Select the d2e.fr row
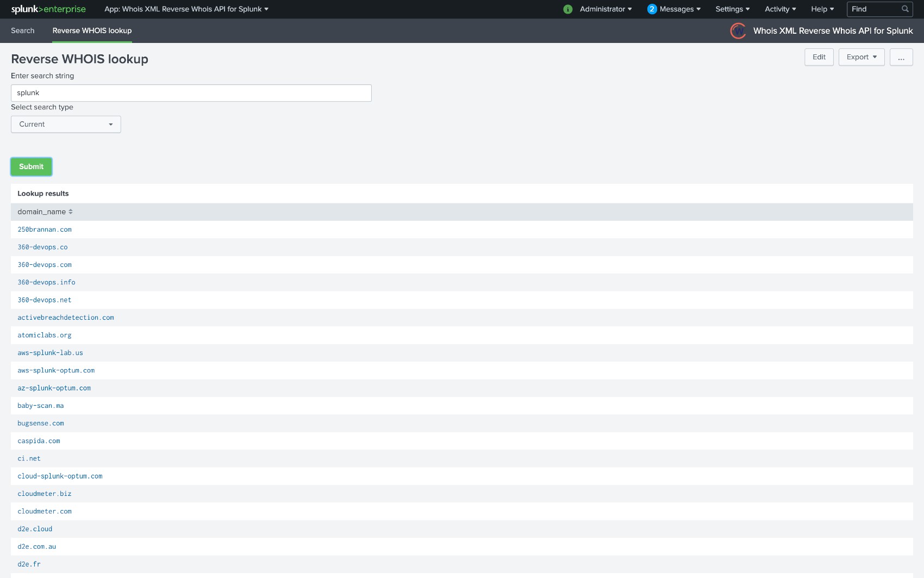 coord(462,564)
